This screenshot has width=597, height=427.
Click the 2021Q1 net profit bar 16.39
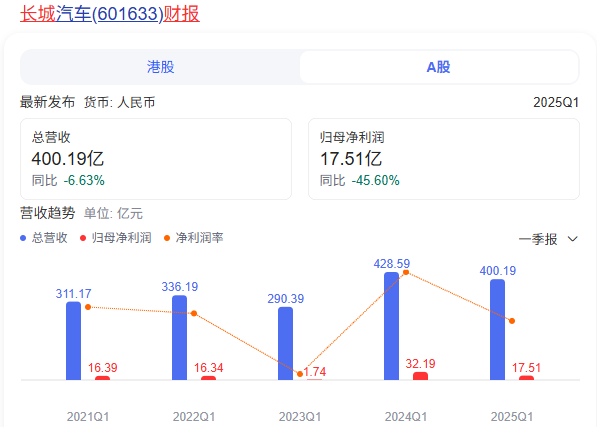(x=102, y=378)
